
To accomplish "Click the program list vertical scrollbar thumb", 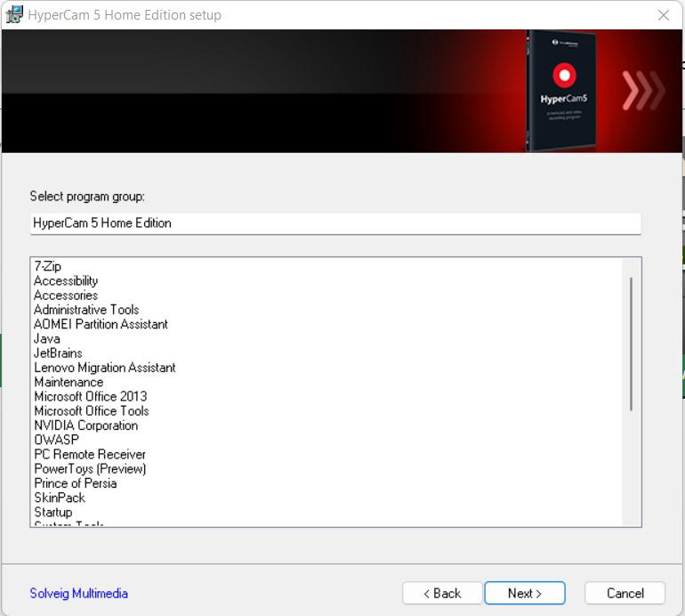I will [x=631, y=344].
